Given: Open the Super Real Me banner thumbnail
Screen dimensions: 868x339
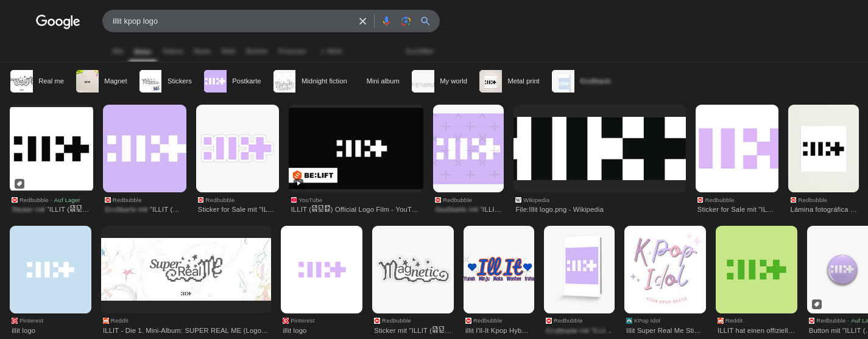Looking at the screenshot, I should pos(186,270).
